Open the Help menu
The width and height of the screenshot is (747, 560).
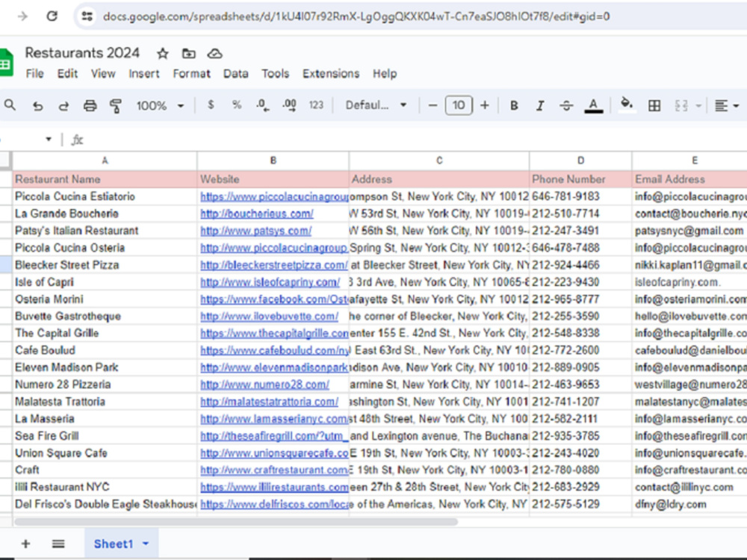click(385, 74)
